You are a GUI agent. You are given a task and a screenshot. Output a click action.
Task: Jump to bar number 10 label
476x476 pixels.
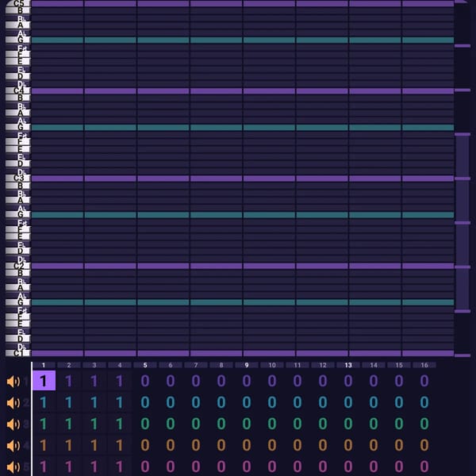click(272, 365)
